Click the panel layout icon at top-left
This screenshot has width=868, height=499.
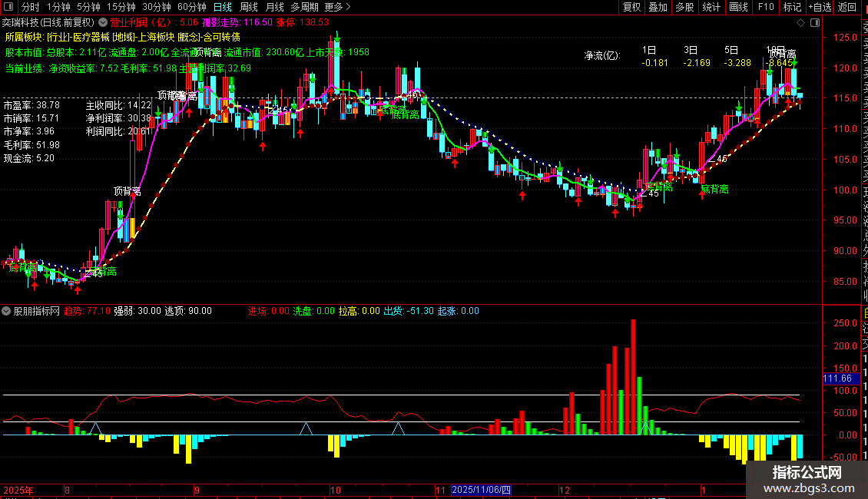(x=8, y=7)
